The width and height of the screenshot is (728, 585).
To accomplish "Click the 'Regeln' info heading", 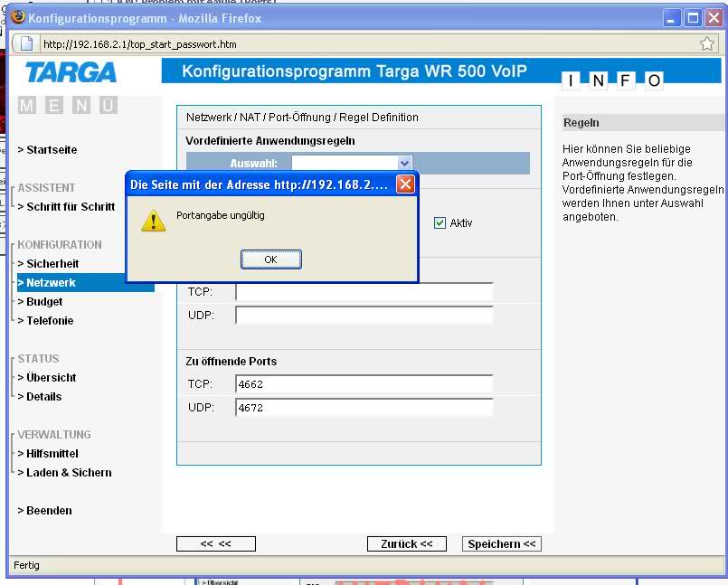I will click(581, 123).
